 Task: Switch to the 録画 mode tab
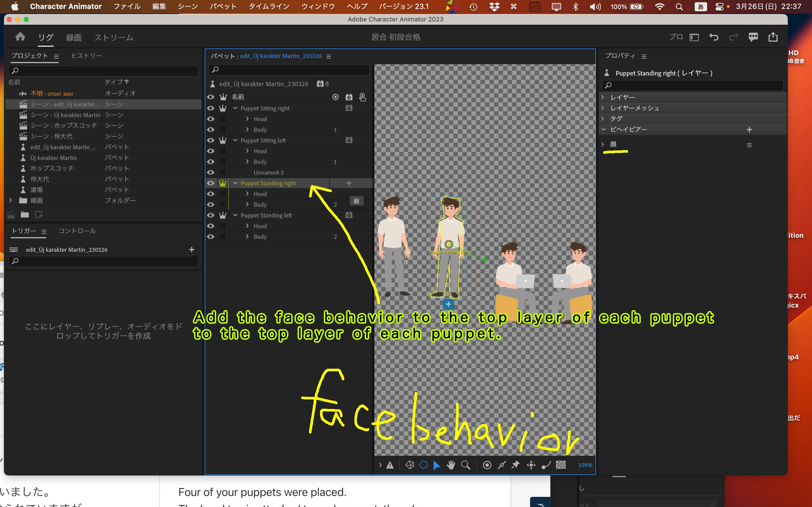click(x=74, y=37)
